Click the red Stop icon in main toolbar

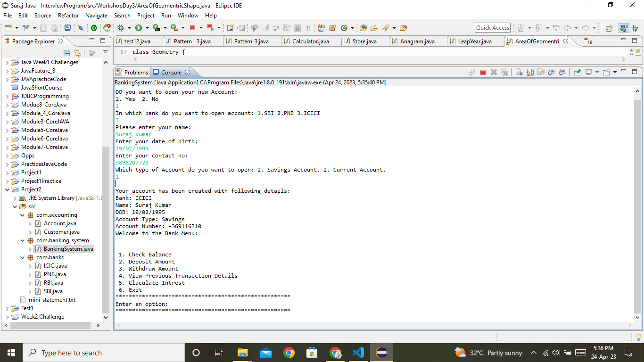coord(192,28)
